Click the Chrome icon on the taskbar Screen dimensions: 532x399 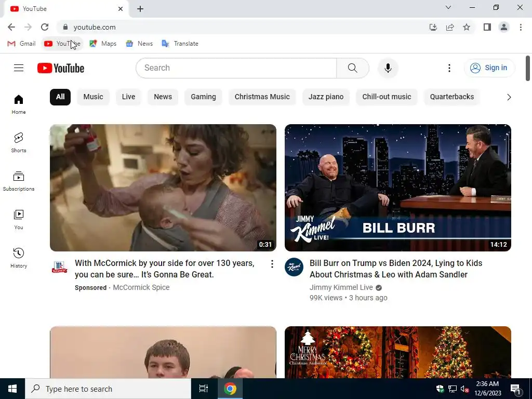230,389
